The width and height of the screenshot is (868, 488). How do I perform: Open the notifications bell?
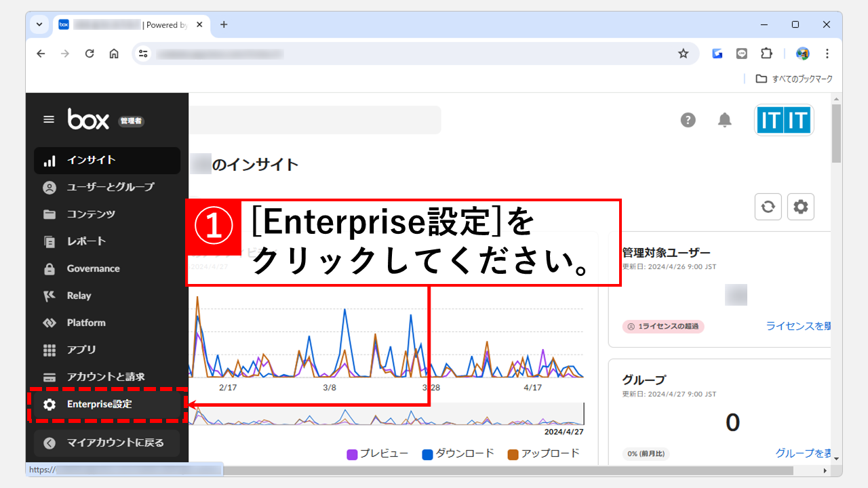pyautogui.click(x=725, y=120)
